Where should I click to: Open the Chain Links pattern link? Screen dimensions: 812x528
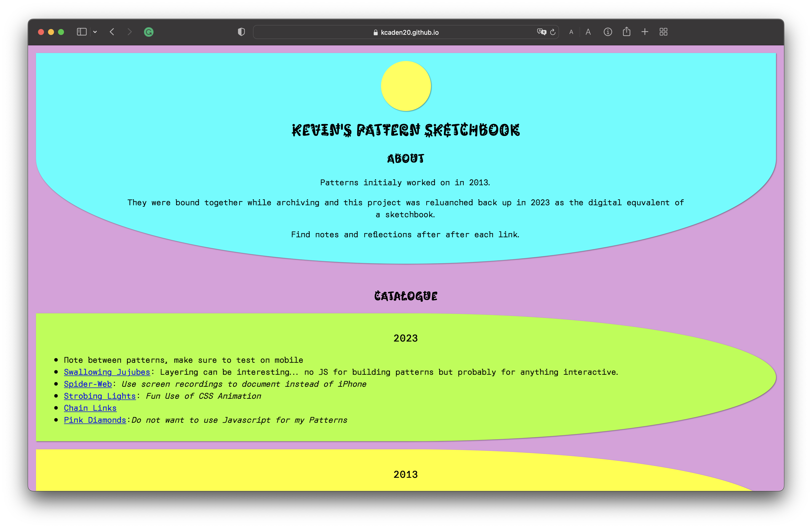point(90,408)
